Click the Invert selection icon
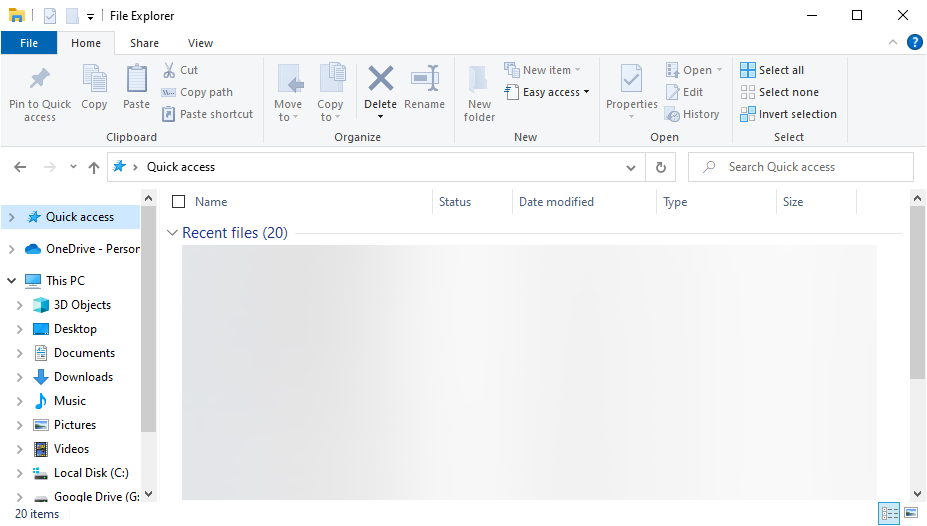The width and height of the screenshot is (927, 526). point(747,114)
